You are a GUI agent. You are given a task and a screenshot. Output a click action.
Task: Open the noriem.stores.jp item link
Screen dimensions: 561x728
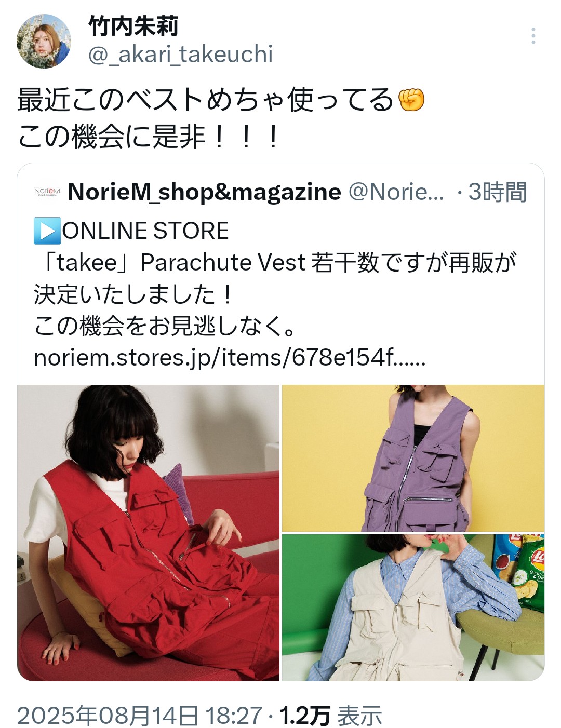pos(230,357)
